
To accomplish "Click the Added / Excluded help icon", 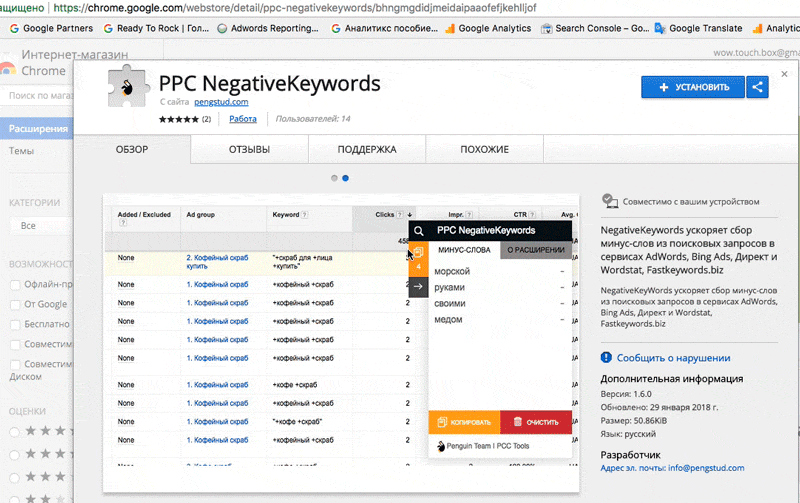I will pyautogui.click(x=122, y=223).
